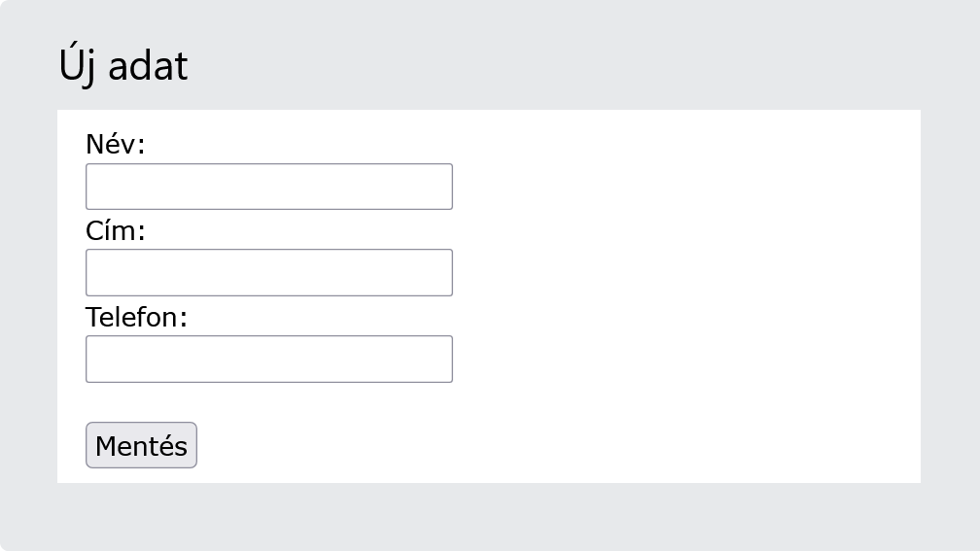Place cursor in the name (Név) box
The height and width of the screenshot is (551, 980).
268,187
